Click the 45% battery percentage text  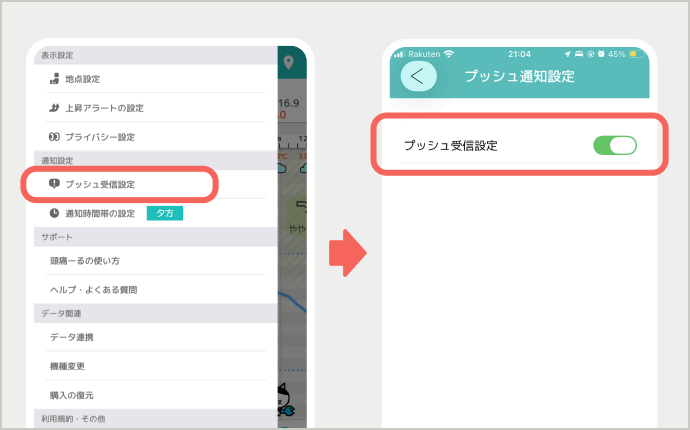click(x=617, y=54)
